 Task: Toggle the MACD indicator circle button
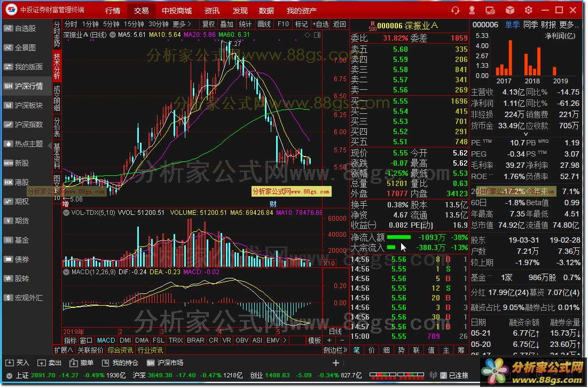[x=66, y=272]
